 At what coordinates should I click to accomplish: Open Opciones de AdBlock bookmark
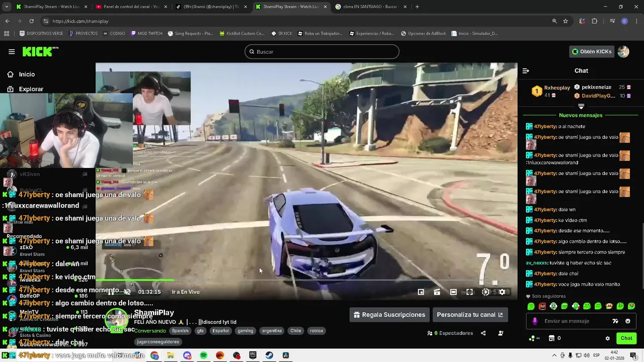(x=424, y=34)
